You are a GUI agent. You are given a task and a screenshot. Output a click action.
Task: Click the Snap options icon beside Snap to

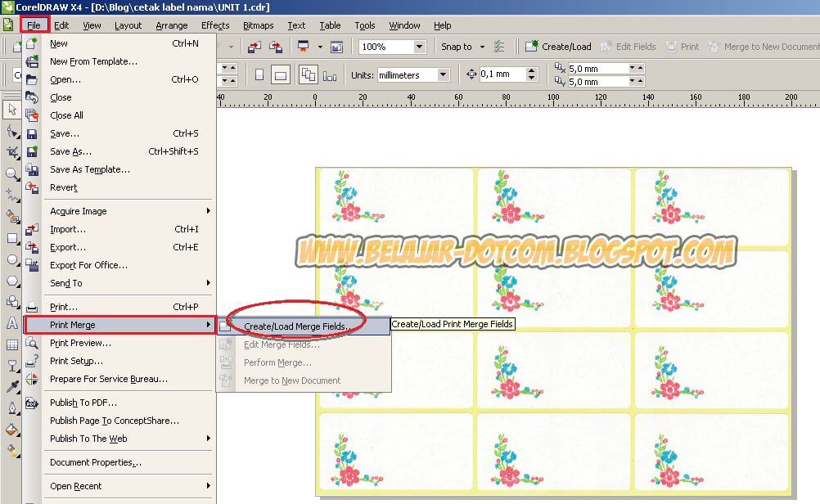(x=499, y=47)
